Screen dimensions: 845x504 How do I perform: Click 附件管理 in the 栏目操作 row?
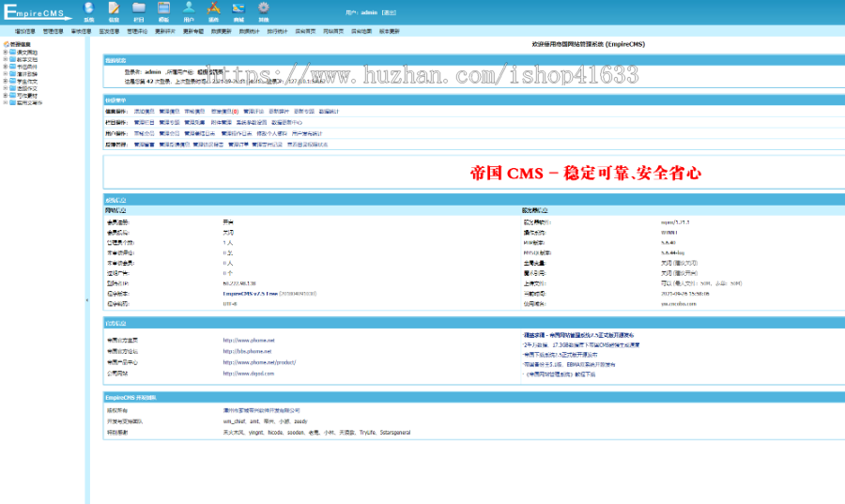tap(221, 122)
